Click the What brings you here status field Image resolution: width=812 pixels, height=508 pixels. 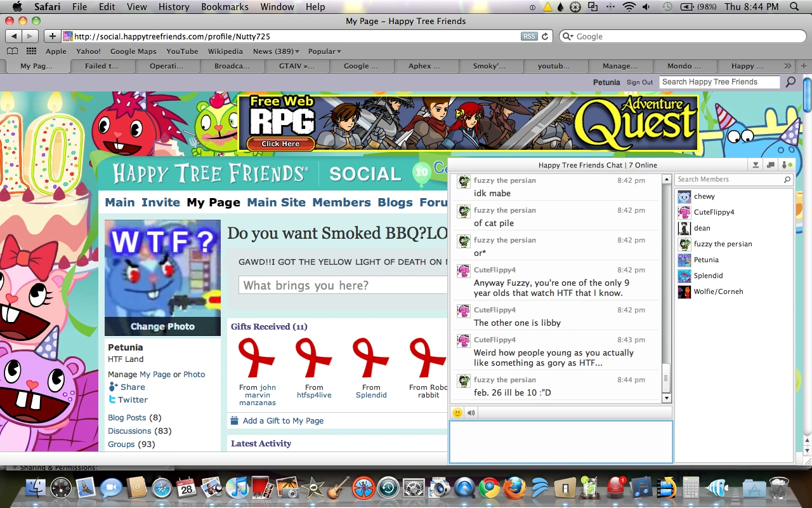point(343,285)
